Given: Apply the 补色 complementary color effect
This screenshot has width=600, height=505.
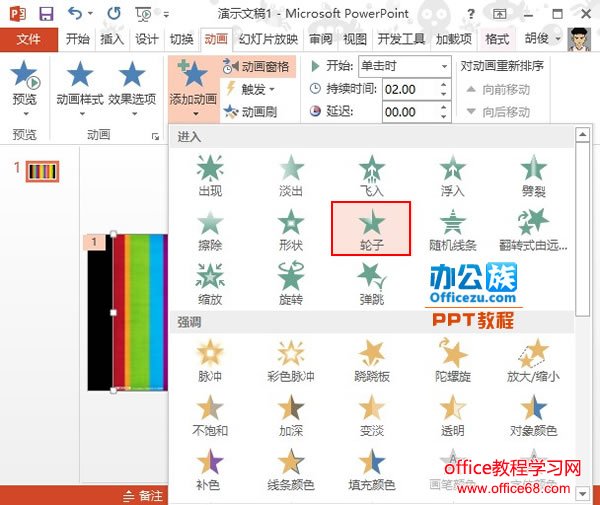Looking at the screenshot, I should tap(209, 469).
